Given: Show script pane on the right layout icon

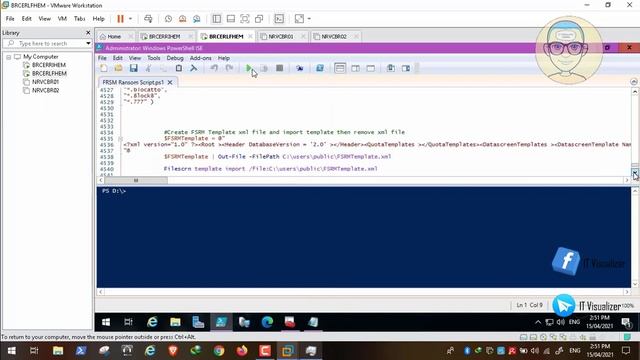Looking at the screenshot, I should point(356,68).
